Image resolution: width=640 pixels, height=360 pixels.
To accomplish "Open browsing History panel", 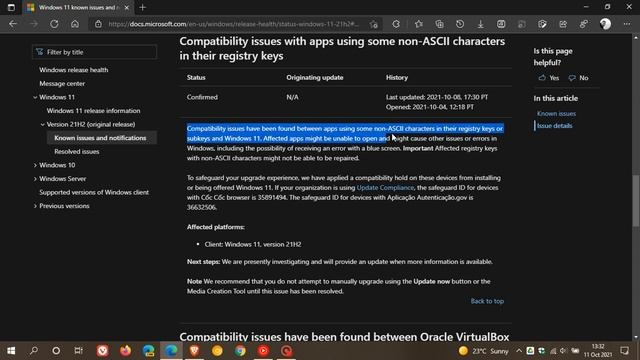I will coord(460,24).
